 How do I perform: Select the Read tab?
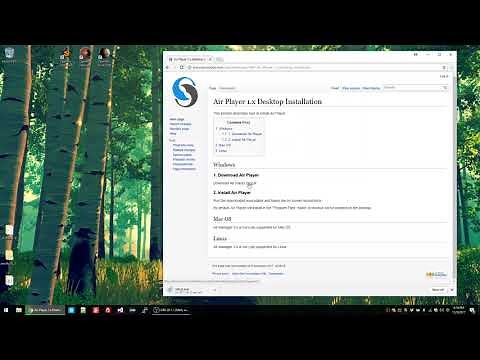[335, 88]
